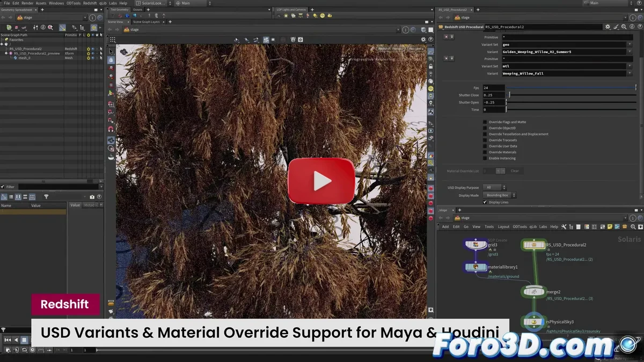
Task: Click the viewport display options grid icon
Action: (112, 39)
